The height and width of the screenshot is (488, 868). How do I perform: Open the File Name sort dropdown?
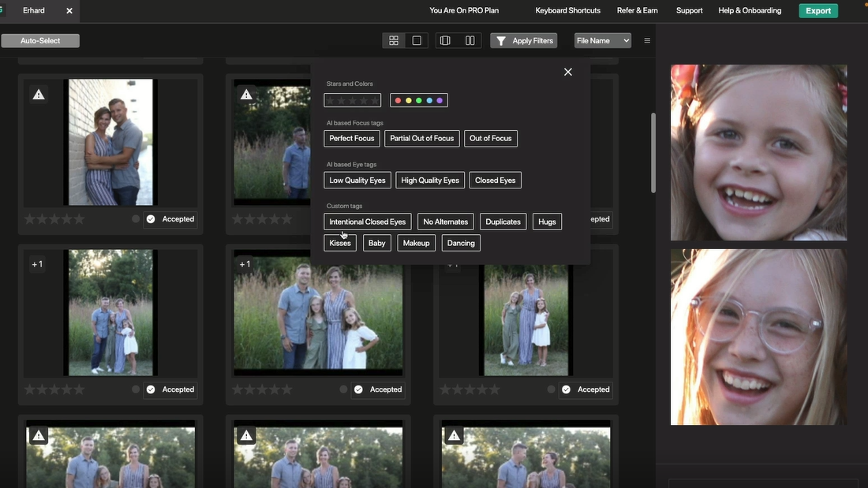[x=602, y=40]
